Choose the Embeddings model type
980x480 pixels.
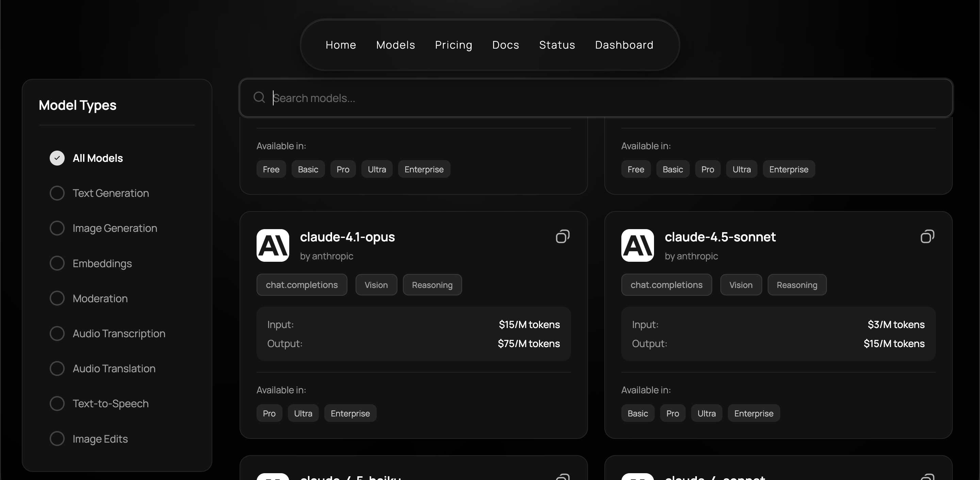tap(57, 263)
